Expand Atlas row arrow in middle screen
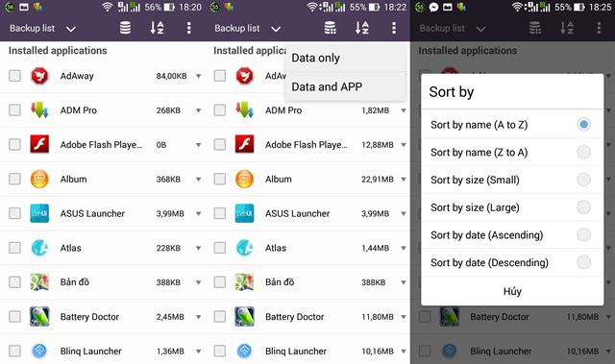615x364 pixels. pyautogui.click(x=404, y=248)
